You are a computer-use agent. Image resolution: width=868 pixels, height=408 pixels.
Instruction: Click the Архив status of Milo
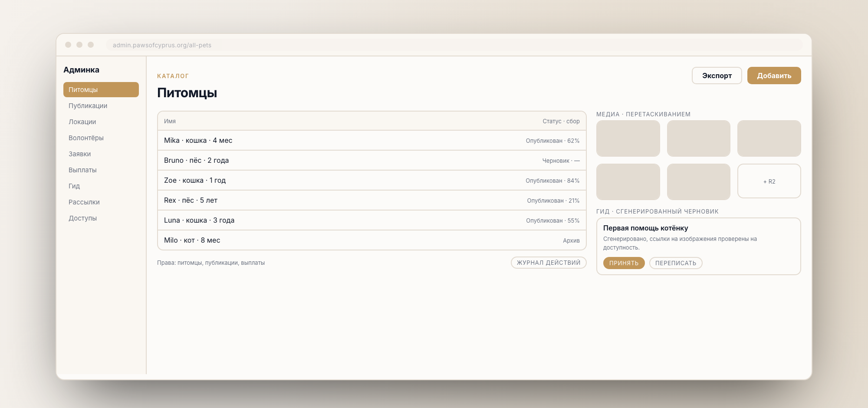(571, 240)
